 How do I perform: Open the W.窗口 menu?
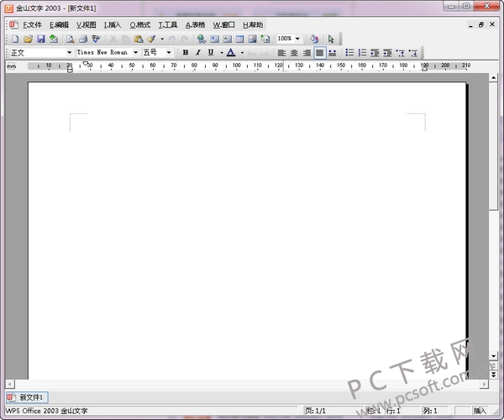click(x=223, y=24)
